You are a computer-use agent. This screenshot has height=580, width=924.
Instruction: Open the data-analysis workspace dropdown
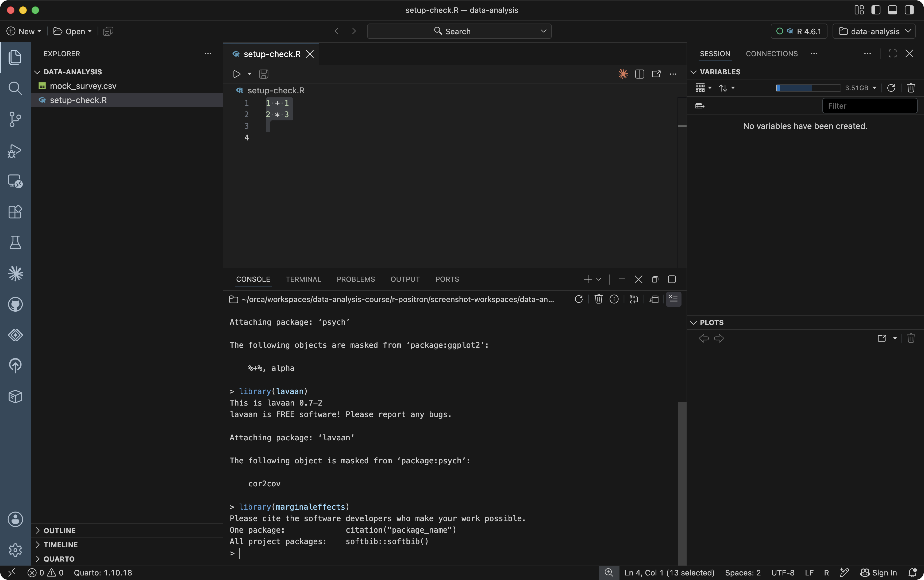874,32
